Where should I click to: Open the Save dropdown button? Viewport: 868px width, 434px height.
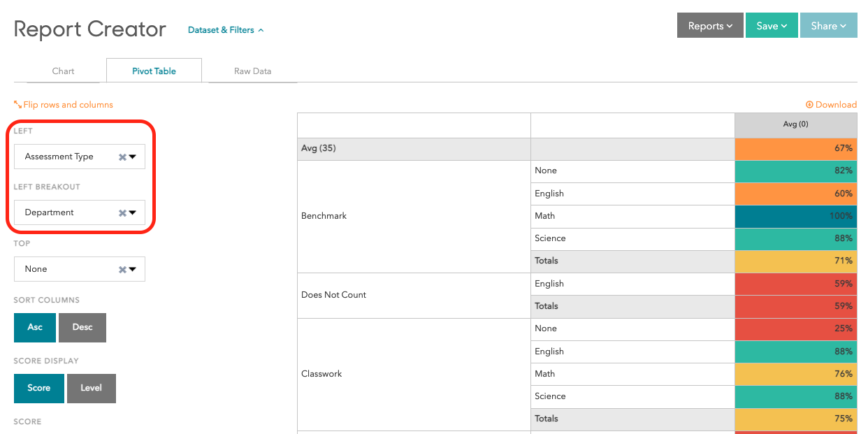tap(772, 26)
